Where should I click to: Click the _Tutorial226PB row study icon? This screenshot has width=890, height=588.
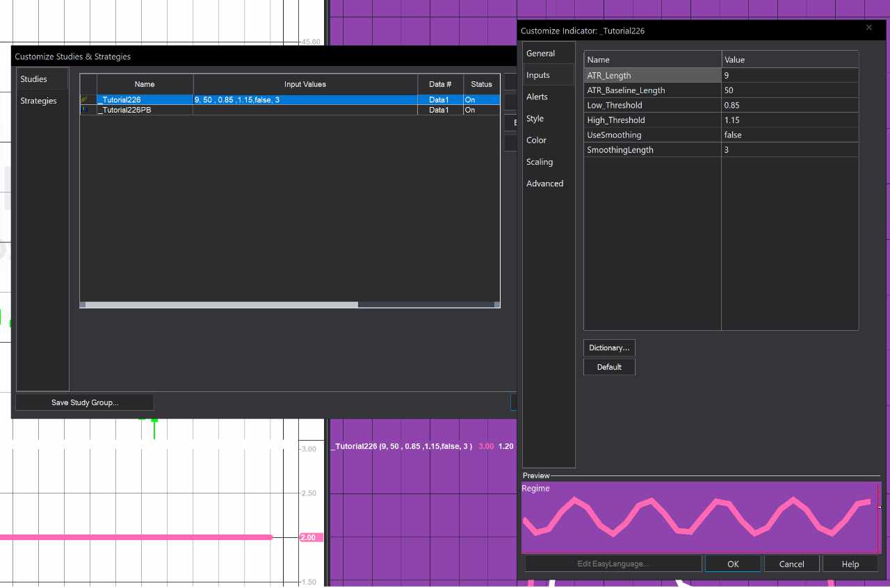coord(84,110)
